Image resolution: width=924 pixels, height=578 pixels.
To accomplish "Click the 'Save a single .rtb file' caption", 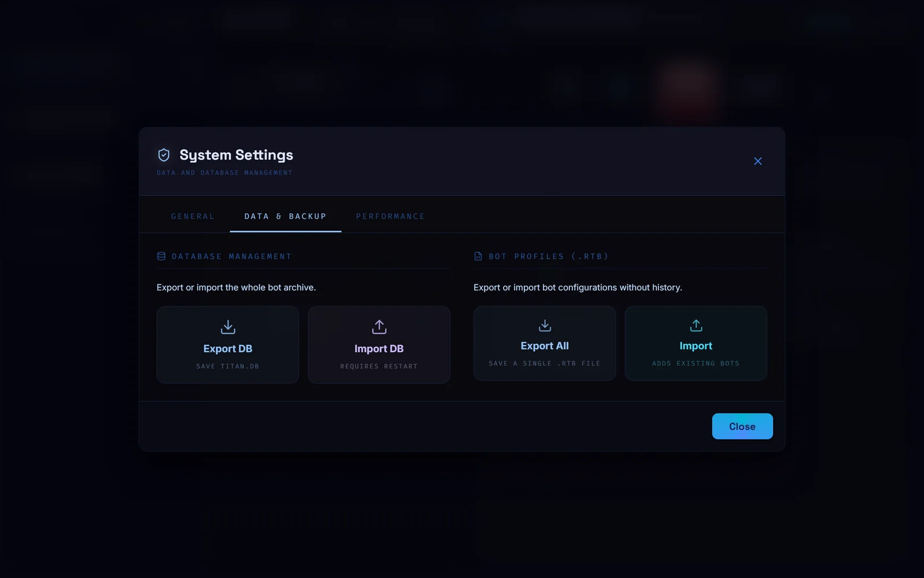I will 545,364.
